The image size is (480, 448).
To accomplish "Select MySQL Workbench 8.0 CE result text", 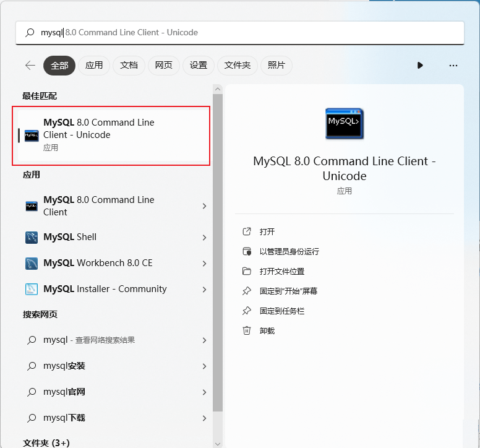I will point(98,263).
